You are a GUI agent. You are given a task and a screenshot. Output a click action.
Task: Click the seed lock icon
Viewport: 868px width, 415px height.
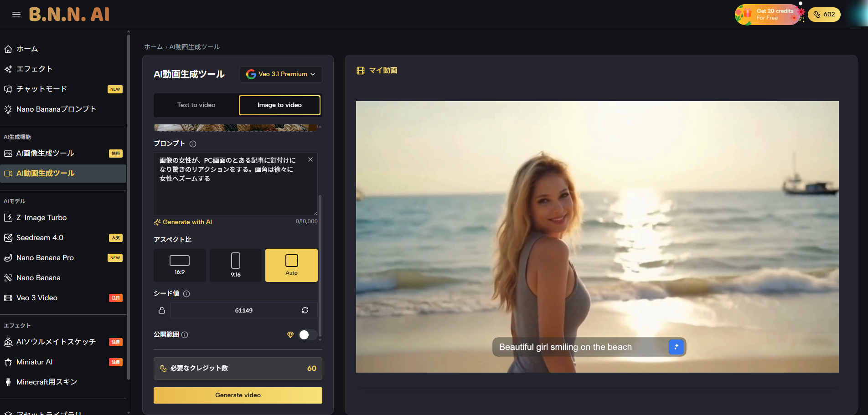[162, 310]
